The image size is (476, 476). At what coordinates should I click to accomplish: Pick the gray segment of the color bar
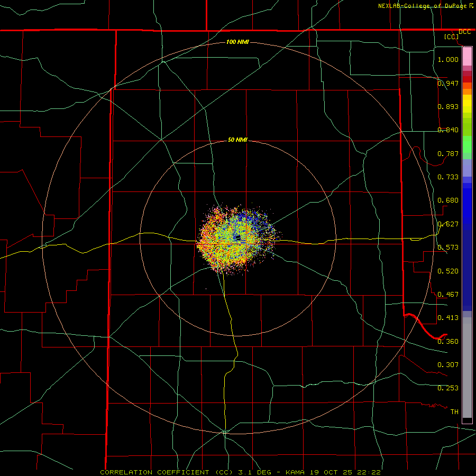coord(467,368)
